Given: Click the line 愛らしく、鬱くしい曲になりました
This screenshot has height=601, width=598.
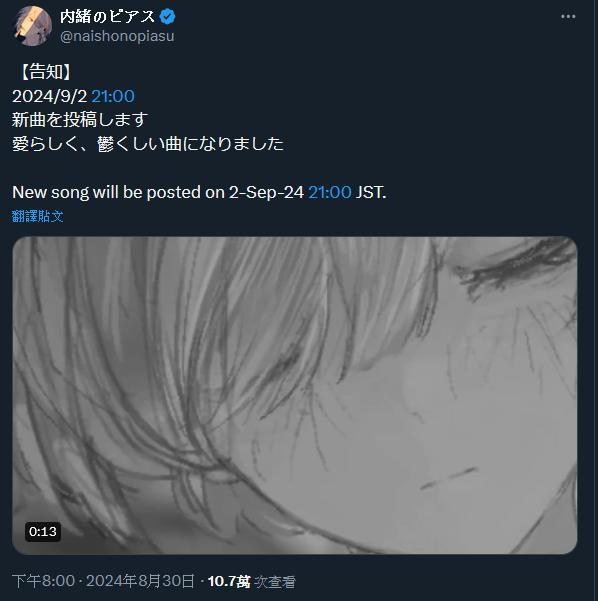Looking at the screenshot, I should tap(148, 144).
